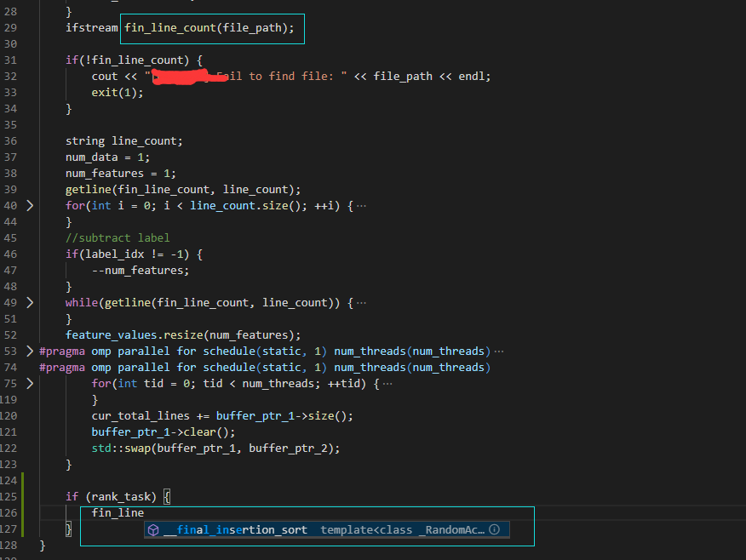Click 'feature_values.resize(num_features);' line

coord(183,335)
